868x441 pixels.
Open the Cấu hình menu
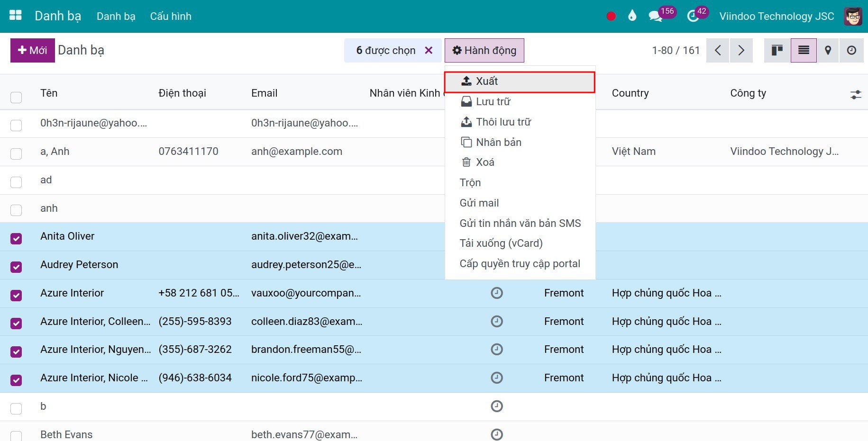coord(171,16)
